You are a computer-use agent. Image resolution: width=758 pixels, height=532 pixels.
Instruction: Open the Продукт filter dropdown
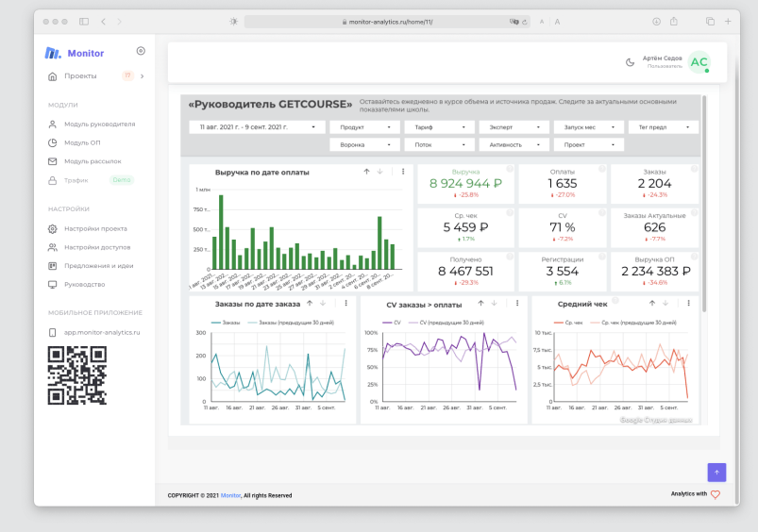click(x=363, y=126)
